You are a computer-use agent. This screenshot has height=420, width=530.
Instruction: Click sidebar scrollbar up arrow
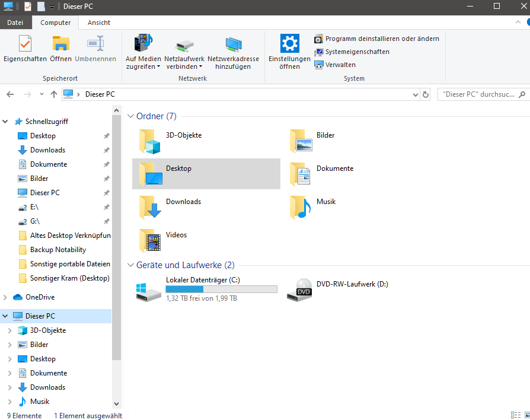116,110
